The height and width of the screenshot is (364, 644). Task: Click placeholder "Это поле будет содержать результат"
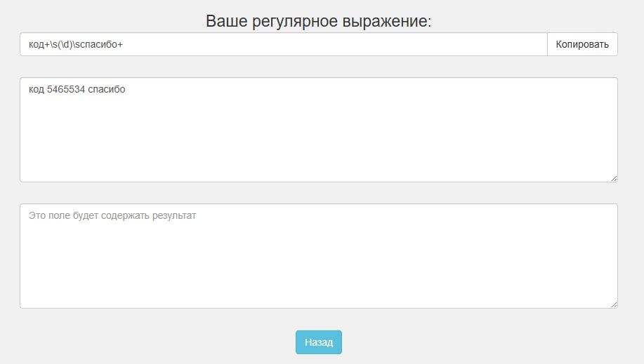[112, 215]
